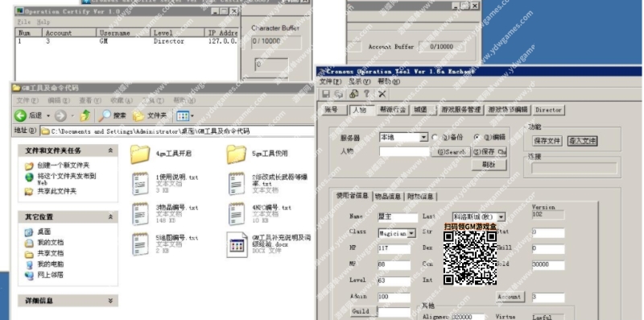This screenshot has width=644, height=320.
Task: Click the grayed copy icon in Operation Tool
Action: (339, 94)
